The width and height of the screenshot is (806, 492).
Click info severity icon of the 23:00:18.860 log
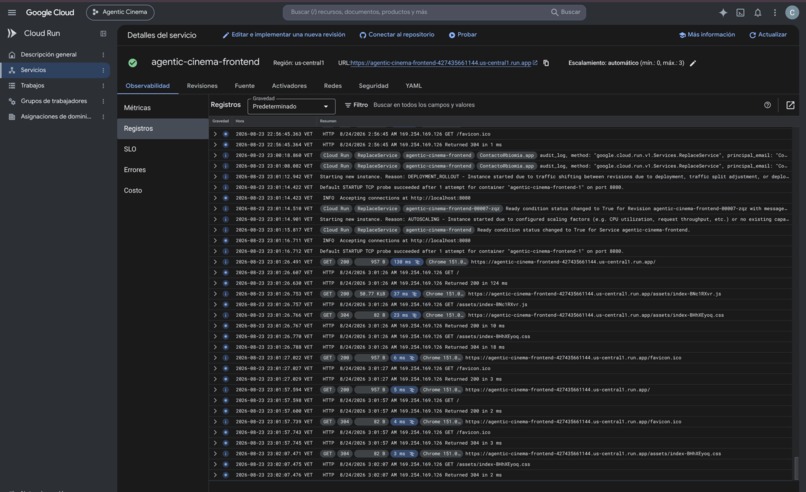tap(225, 155)
